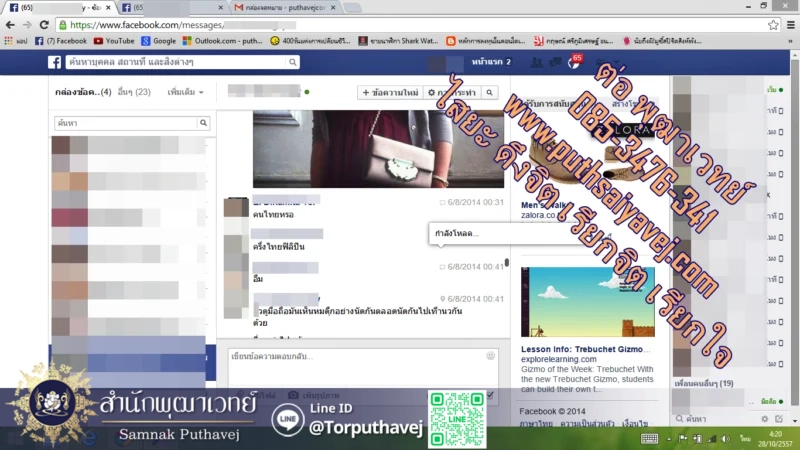Open the handbag photo in the chat
The width and height of the screenshot is (800, 450).
[x=378, y=149]
